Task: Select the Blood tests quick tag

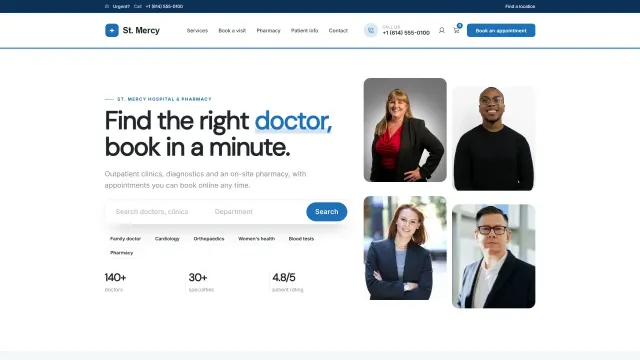Action: 301,239
